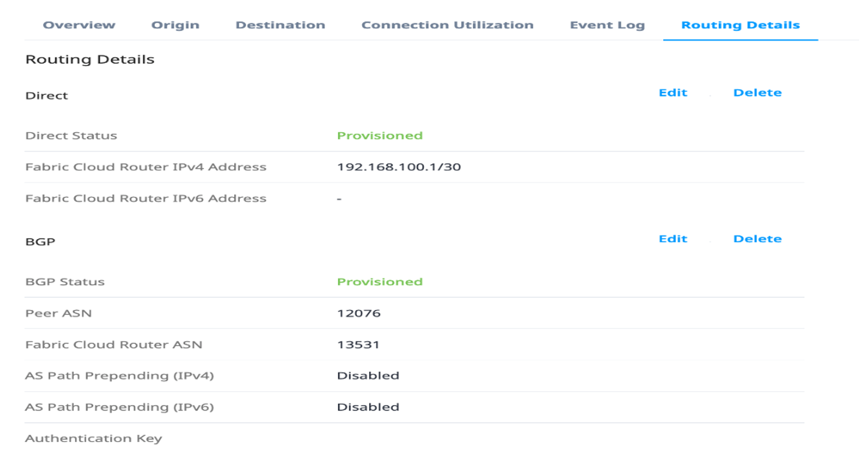Viewport: 868px width, 469px height.
Task: Delete the BGP routing configuration
Action: click(757, 239)
